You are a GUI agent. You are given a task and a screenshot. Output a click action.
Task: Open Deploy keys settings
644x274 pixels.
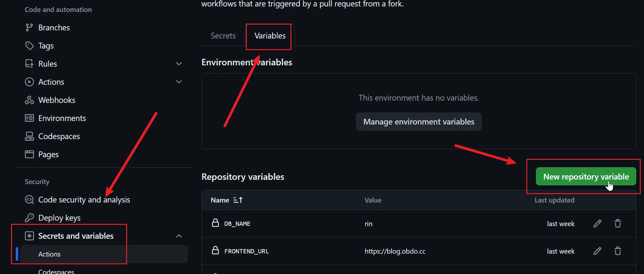tap(59, 218)
